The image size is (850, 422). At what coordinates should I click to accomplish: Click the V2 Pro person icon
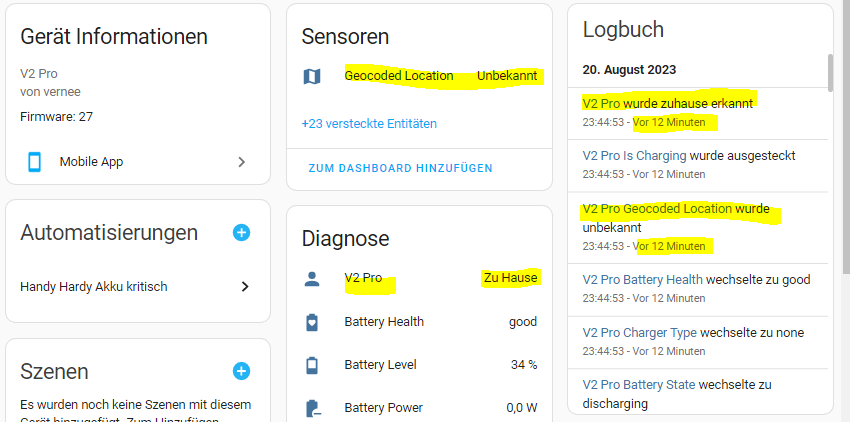[312, 279]
